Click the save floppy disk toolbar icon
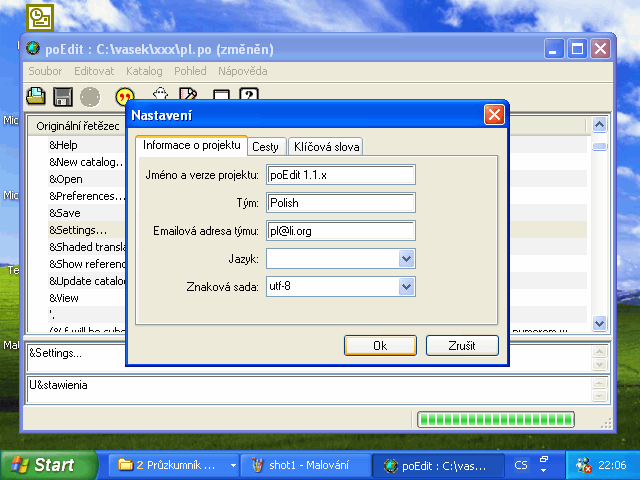This screenshot has height=480, width=640. (x=62, y=97)
